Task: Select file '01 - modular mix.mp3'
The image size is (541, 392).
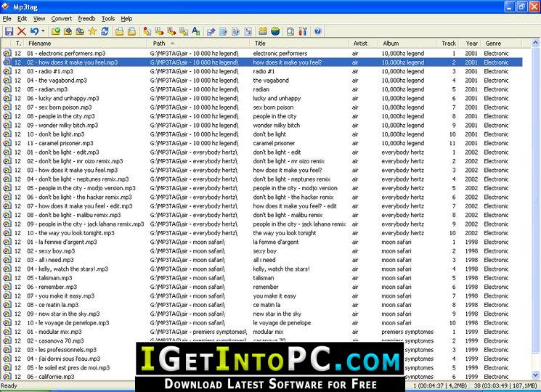Action: click(x=54, y=332)
